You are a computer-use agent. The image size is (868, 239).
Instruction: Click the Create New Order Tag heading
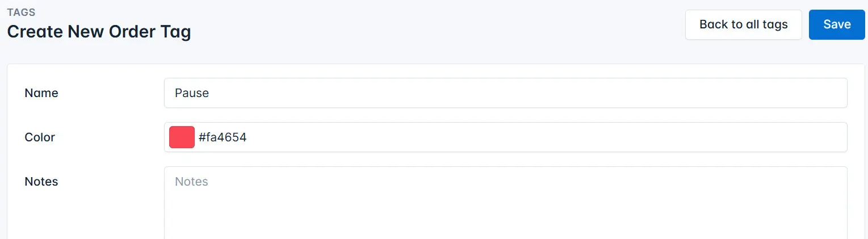click(x=99, y=32)
